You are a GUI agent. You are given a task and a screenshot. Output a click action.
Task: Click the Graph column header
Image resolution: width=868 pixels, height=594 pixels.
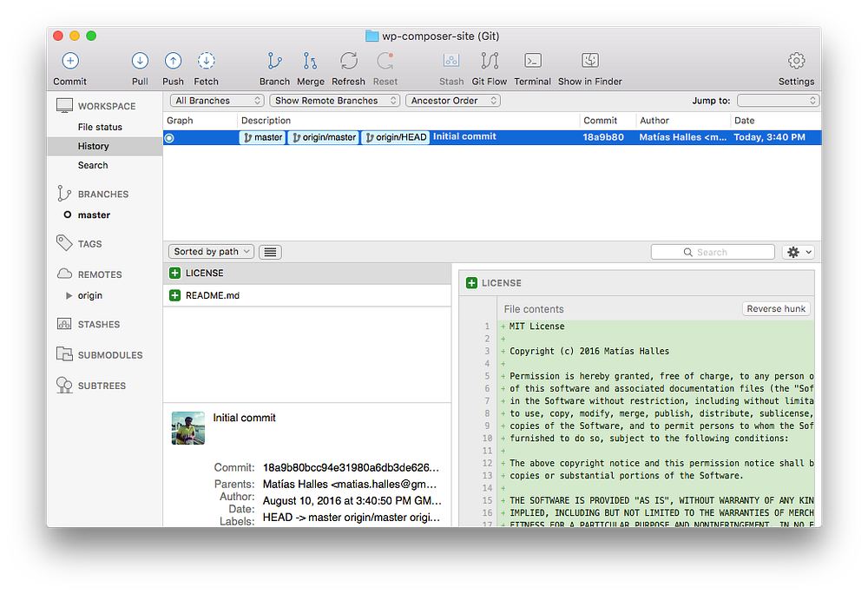click(x=180, y=121)
